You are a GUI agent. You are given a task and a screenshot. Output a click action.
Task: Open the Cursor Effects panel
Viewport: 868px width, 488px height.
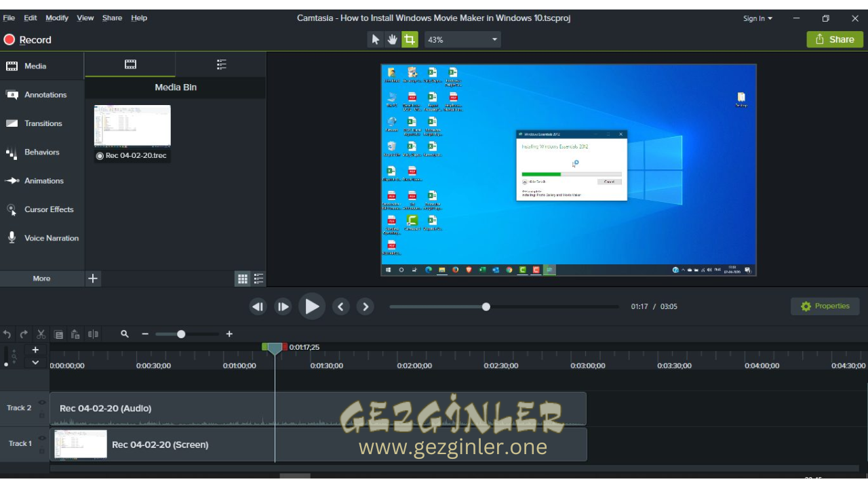[42, 209]
